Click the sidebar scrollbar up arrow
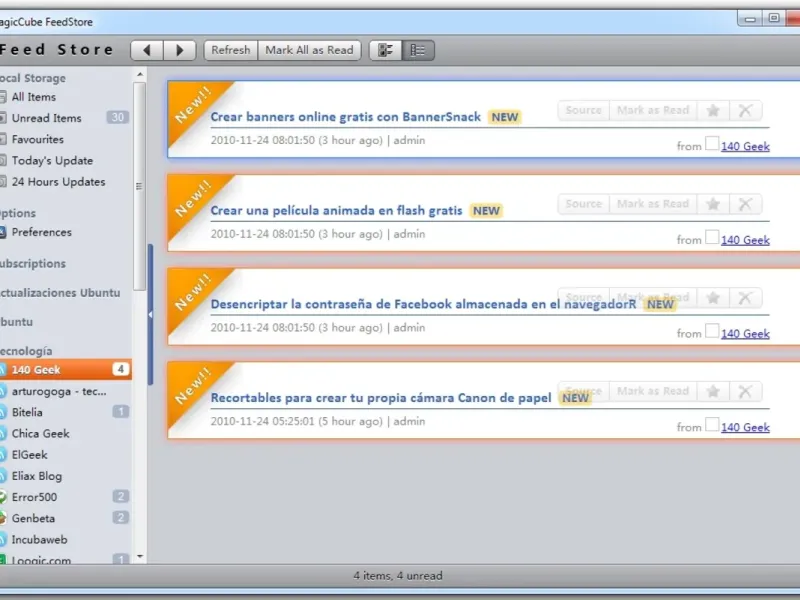Image resolution: width=800 pixels, height=600 pixels. coord(140,74)
